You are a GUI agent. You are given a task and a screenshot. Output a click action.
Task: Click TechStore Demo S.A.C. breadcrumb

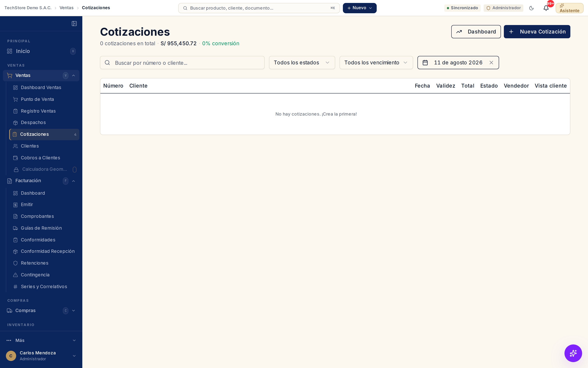[x=28, y=8]
